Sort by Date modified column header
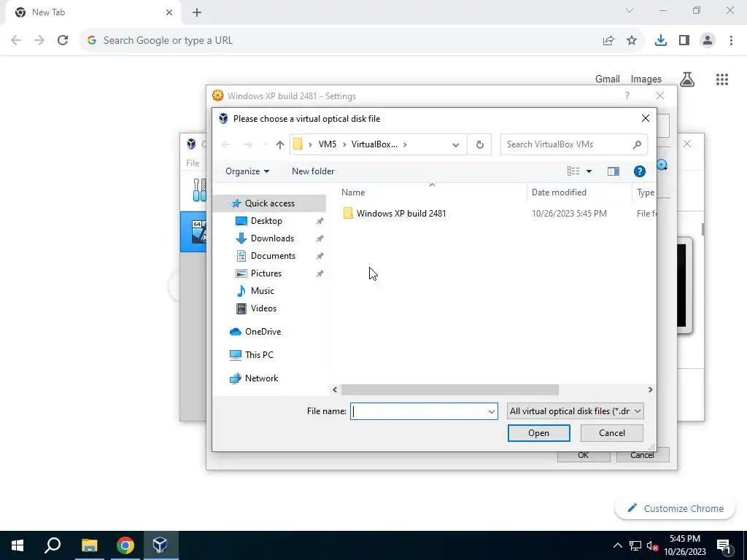 tap(559, 192)
